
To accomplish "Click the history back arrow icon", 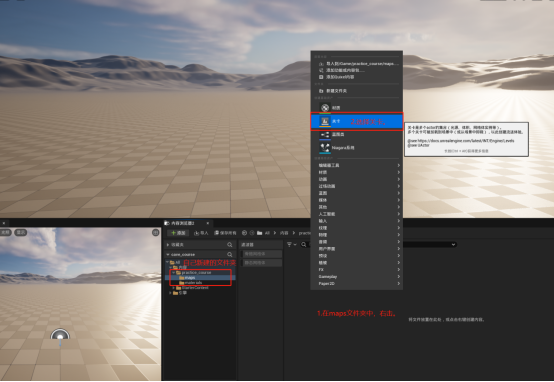I will [244, 233].
